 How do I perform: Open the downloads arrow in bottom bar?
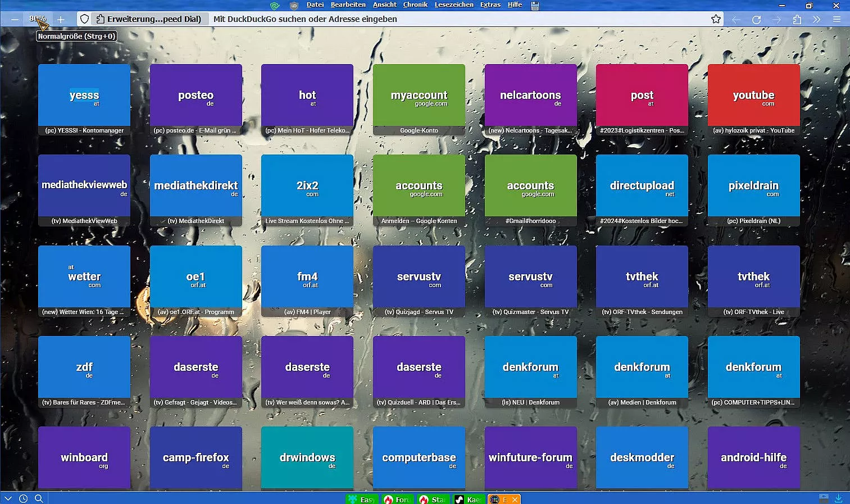[x=838, y=498]
